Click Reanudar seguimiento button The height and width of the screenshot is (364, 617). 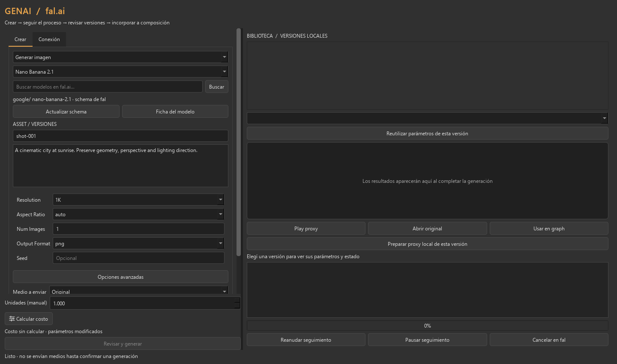tap(306, 340)
